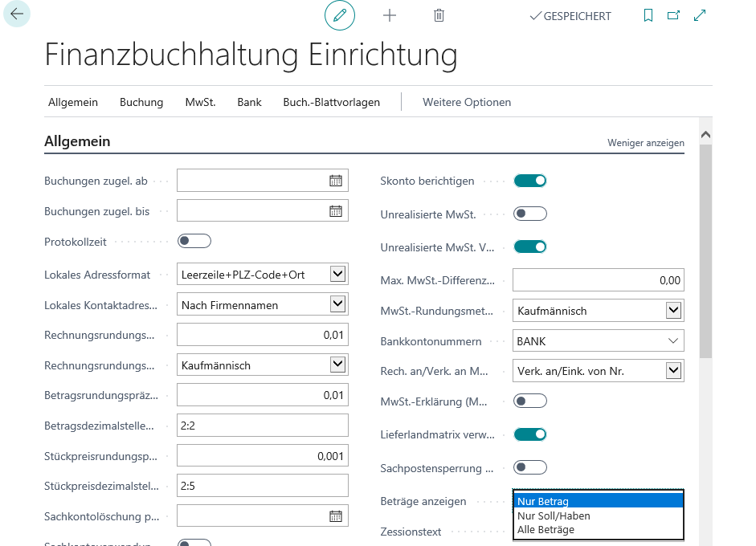Click the trash delete icon
This screenshot has width=756, height=546.
tap(439, 15)
